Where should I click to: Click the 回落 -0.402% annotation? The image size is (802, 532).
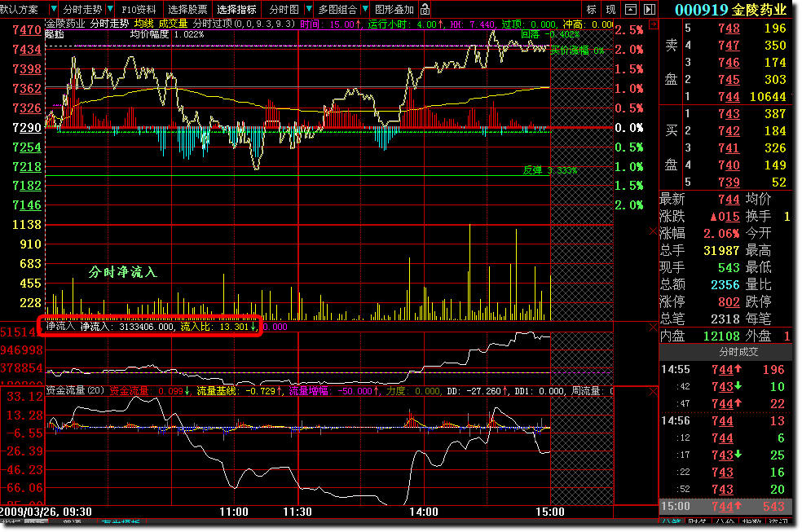point(550,34)
